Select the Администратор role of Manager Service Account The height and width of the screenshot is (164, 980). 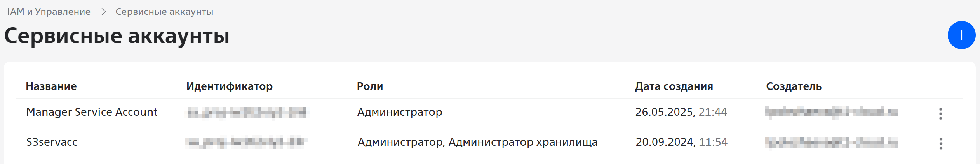[399, 112]
